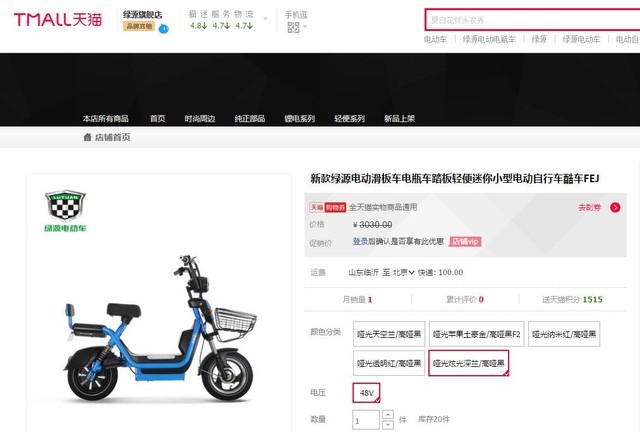Decrease quantity with the down arrow
The height and width of the screenshot is (432, 640).
pos(388,425)
